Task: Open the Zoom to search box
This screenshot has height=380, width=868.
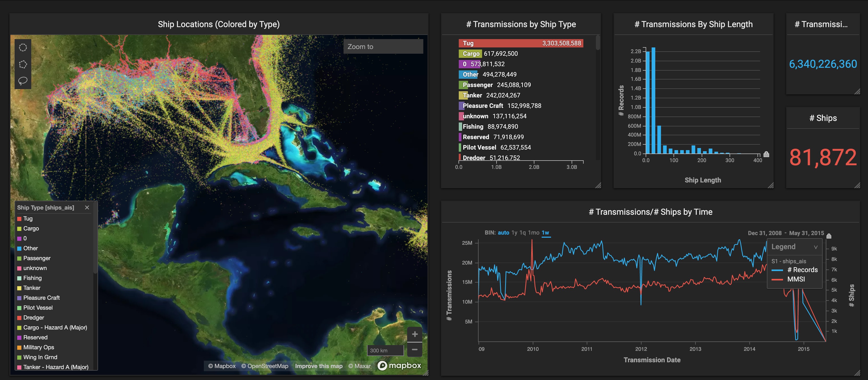Action: coord(383,46)
